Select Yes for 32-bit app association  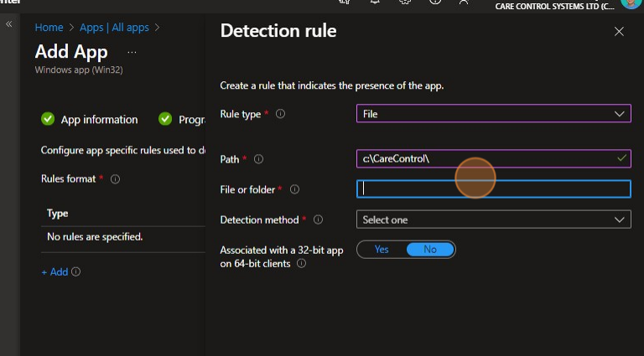tap(382, 250)
